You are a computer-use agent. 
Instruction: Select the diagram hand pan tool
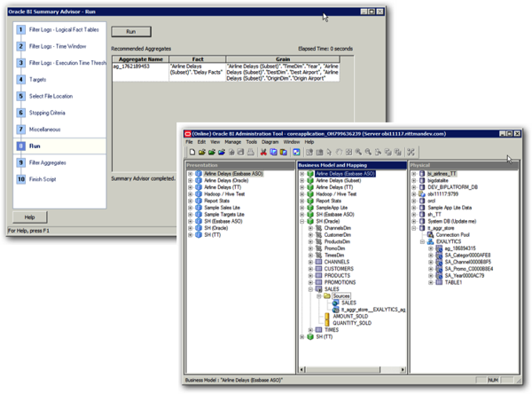point(339,152)
